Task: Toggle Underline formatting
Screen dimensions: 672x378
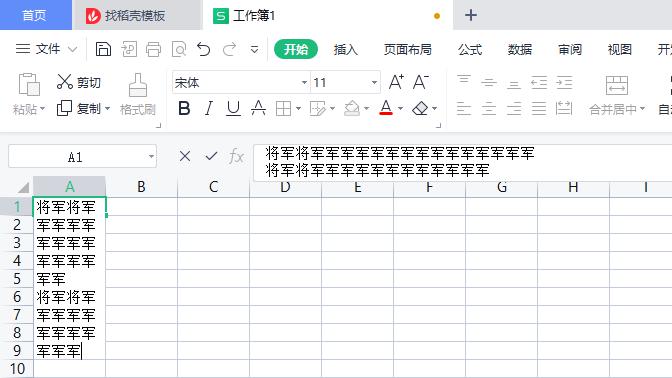Action: pos(234,108)
